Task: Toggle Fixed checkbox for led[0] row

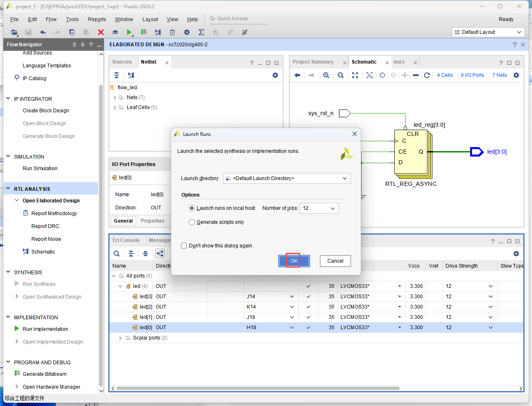Action: 308,328
